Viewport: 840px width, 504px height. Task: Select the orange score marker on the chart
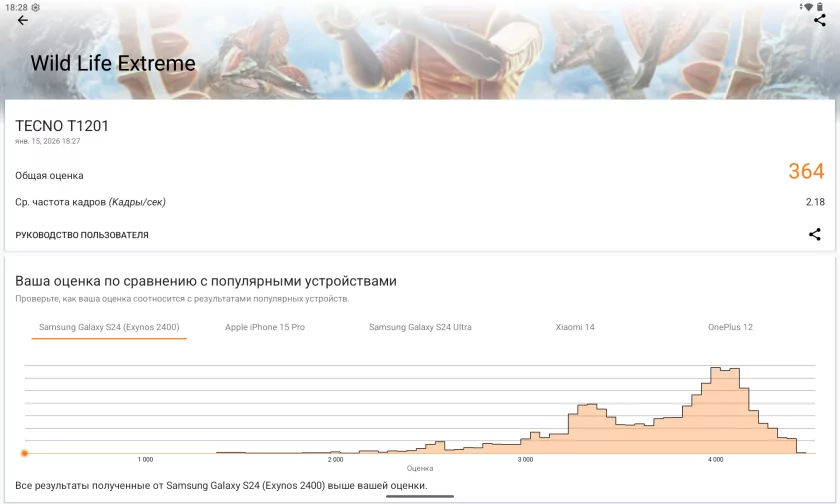tap(24, 453)
